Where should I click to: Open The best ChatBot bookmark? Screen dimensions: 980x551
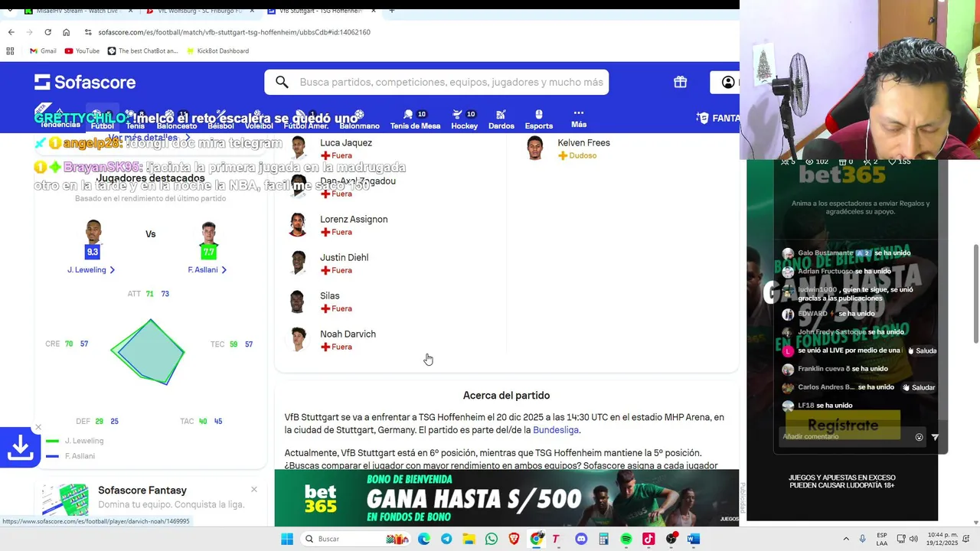click(x=142, y=51)
